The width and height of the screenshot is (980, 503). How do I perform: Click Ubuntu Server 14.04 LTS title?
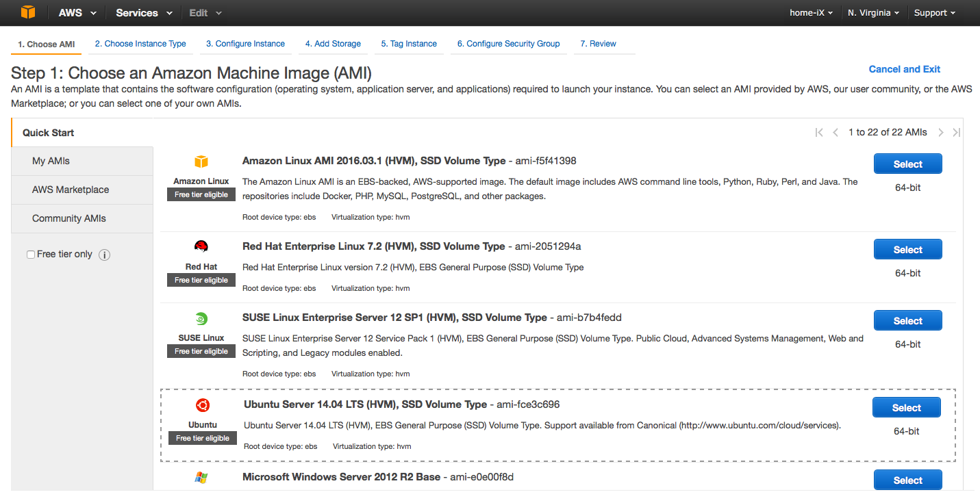[x=366, y=404]
